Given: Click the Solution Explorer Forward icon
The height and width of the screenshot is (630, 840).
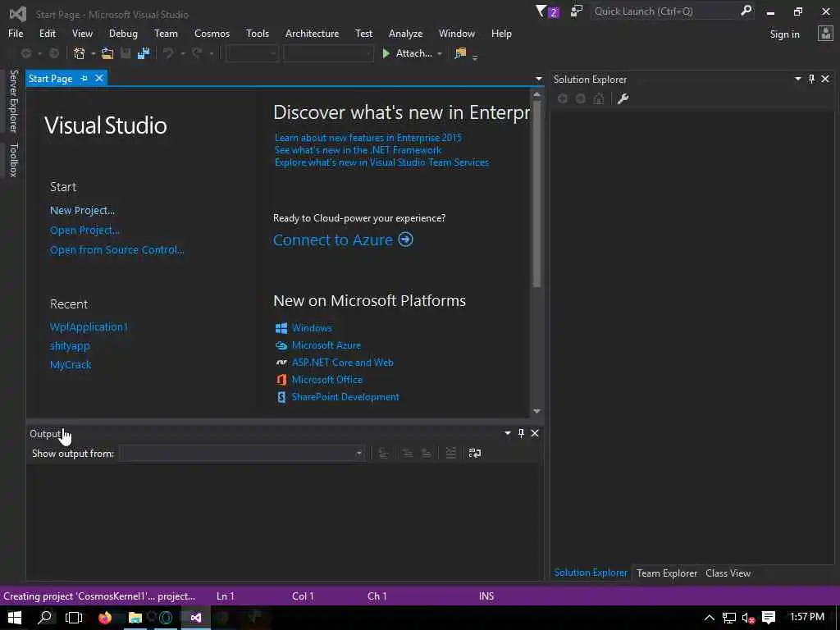Looking at the screenshot, I should pyautogui.click(x=580, y=98).
